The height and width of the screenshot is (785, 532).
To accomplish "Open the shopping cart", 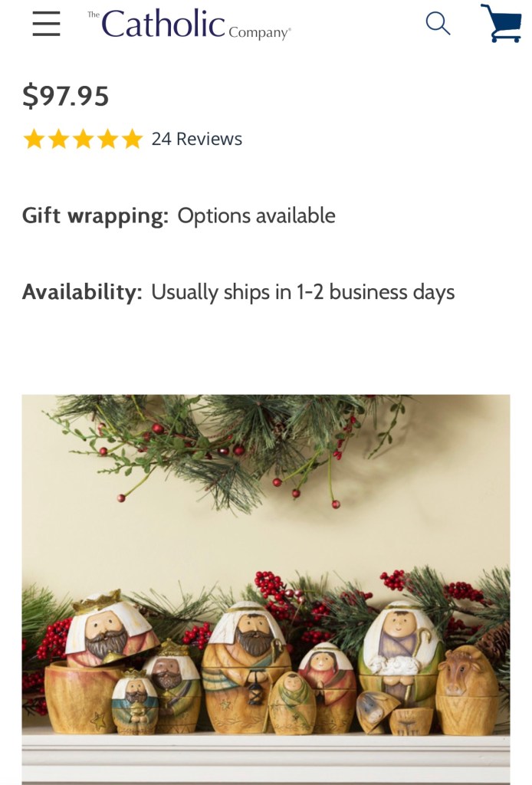I will (501, 23).
